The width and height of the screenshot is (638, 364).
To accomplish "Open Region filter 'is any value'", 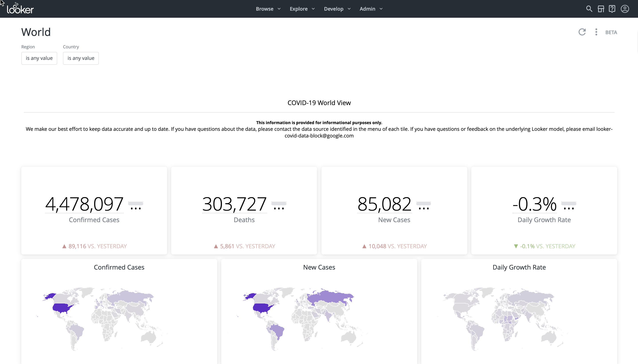I will click(x=39, y=58).
